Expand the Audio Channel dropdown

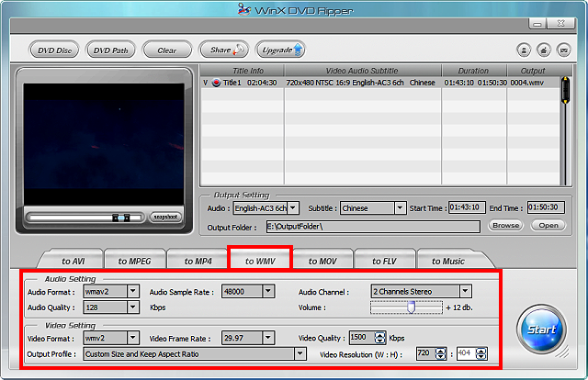466,291
